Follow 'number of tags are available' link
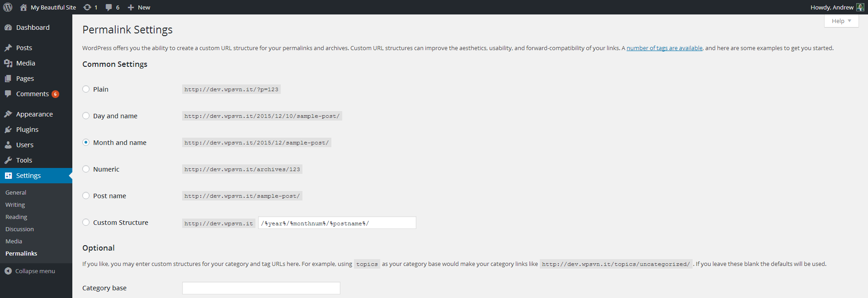The image size is (868, 298). click(x=664, y=48)
